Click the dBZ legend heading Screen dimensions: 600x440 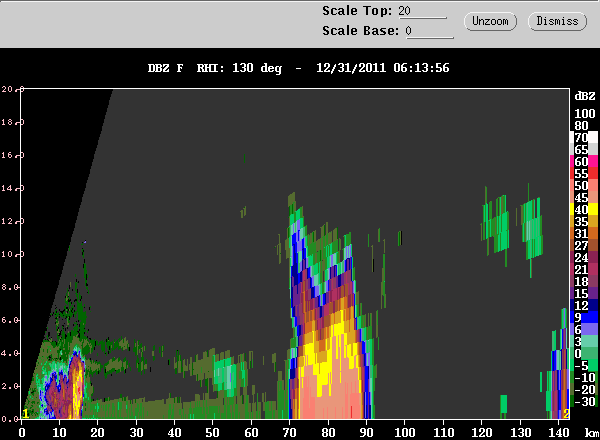(x=585, y=96)
